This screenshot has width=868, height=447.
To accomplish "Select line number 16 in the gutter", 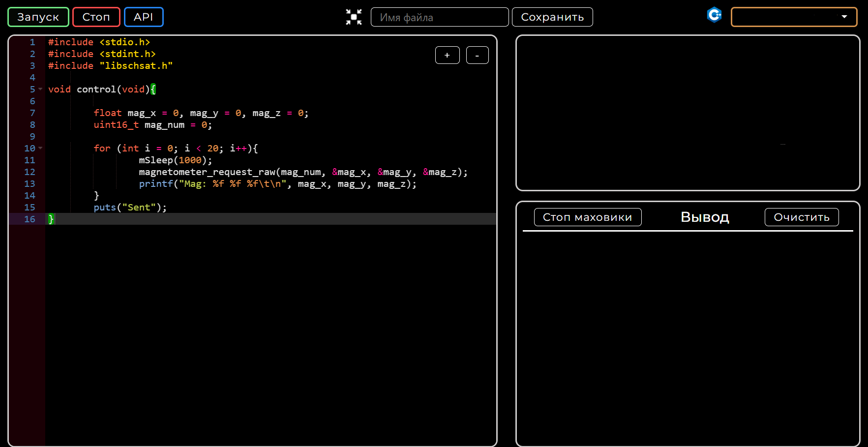I will coord(30,219).
